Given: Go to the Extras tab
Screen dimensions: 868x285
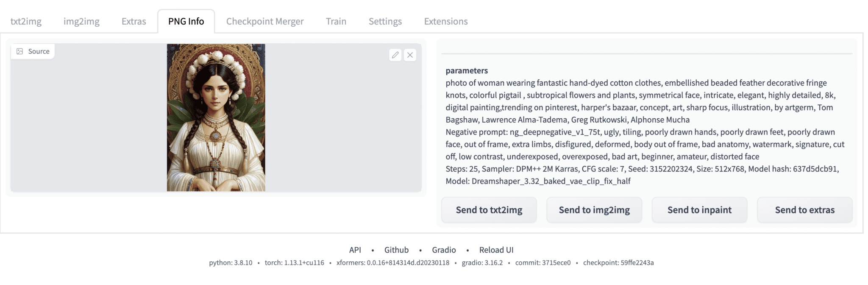Looking at the screenshot, I should click(134, 21).
